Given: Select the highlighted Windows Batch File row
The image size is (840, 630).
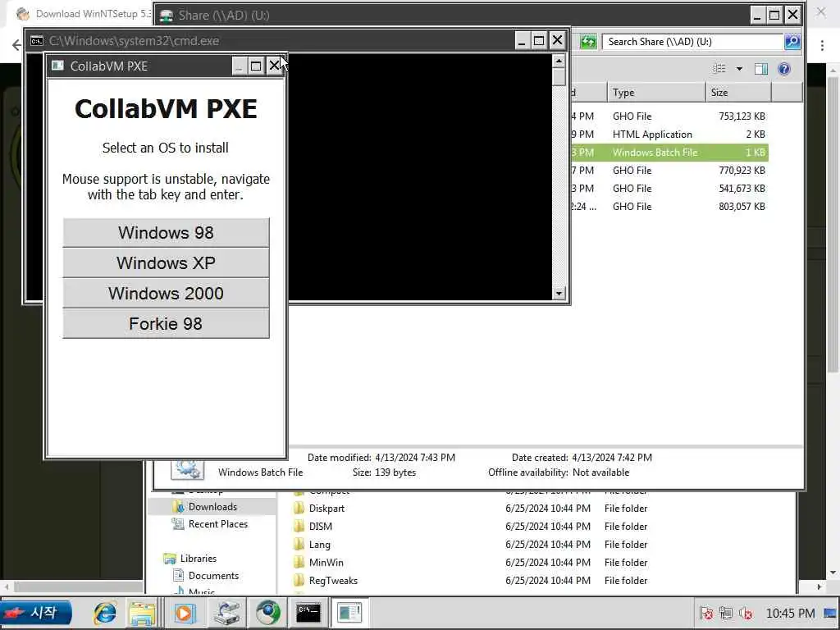Looking at the screenshot, I should click(x=668, y=153).
